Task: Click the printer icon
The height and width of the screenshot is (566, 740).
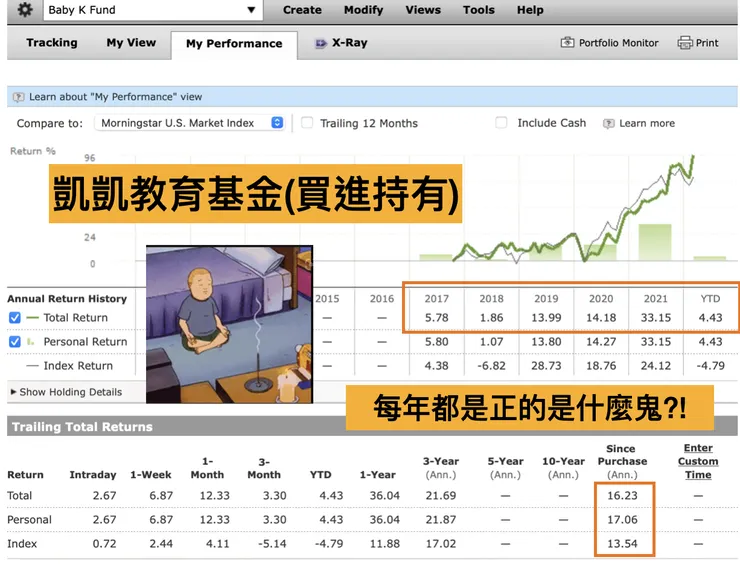Action: coord(685,43)
